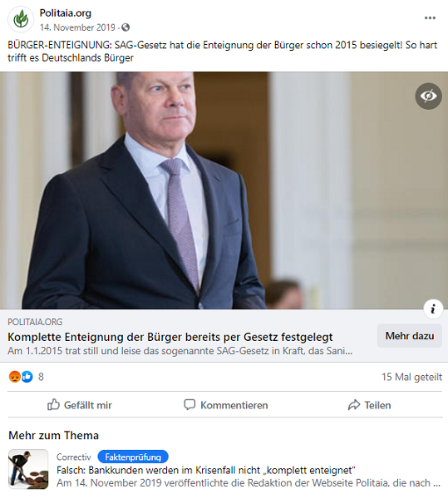Click the blue thumbs-up reaction icon
This screenshot has width=448, height=499.
27,377
